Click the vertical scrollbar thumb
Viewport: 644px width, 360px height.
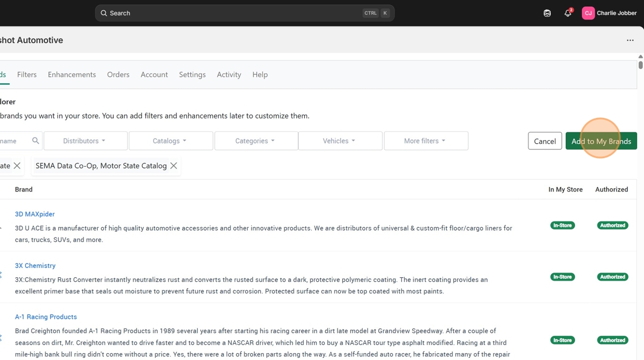click(x=641, y=65)
